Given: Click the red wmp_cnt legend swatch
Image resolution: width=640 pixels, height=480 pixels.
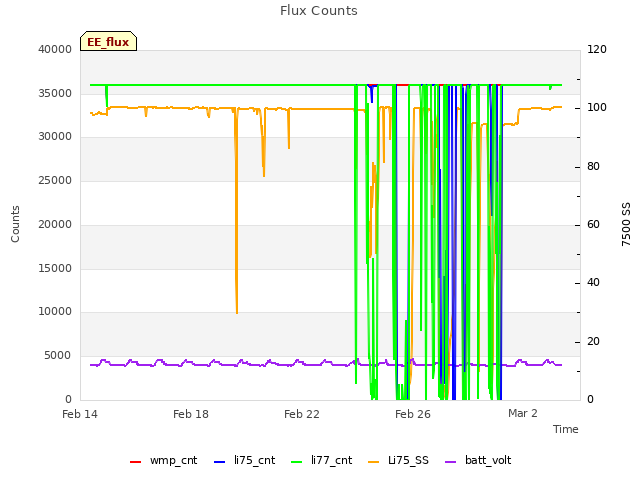Looking at the screenshot, I should (x=135, y=462).
